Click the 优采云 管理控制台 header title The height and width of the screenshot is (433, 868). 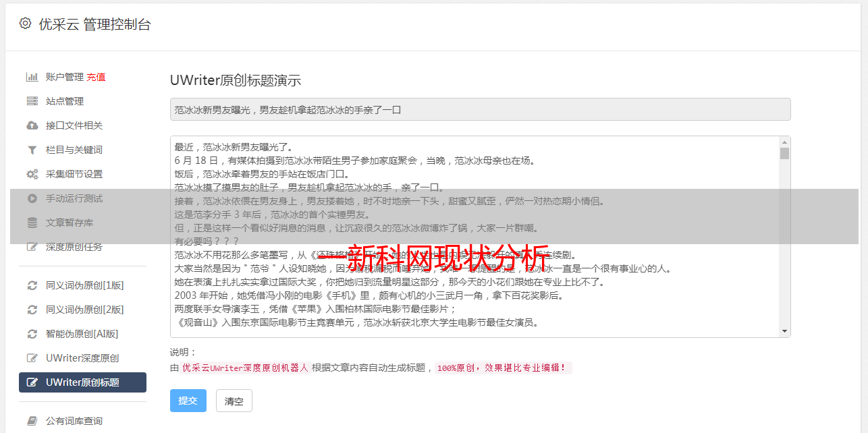point(95,24)
